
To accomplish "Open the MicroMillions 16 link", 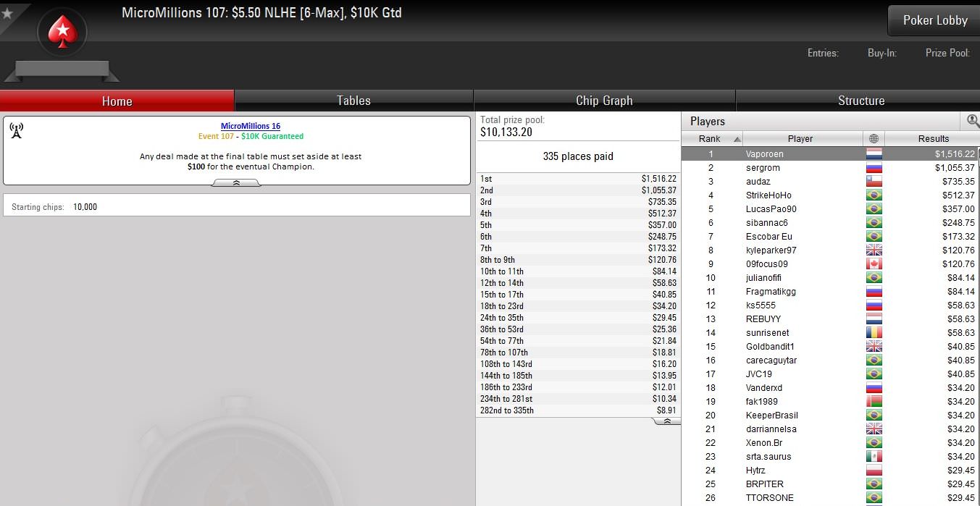I will point(251,126).
